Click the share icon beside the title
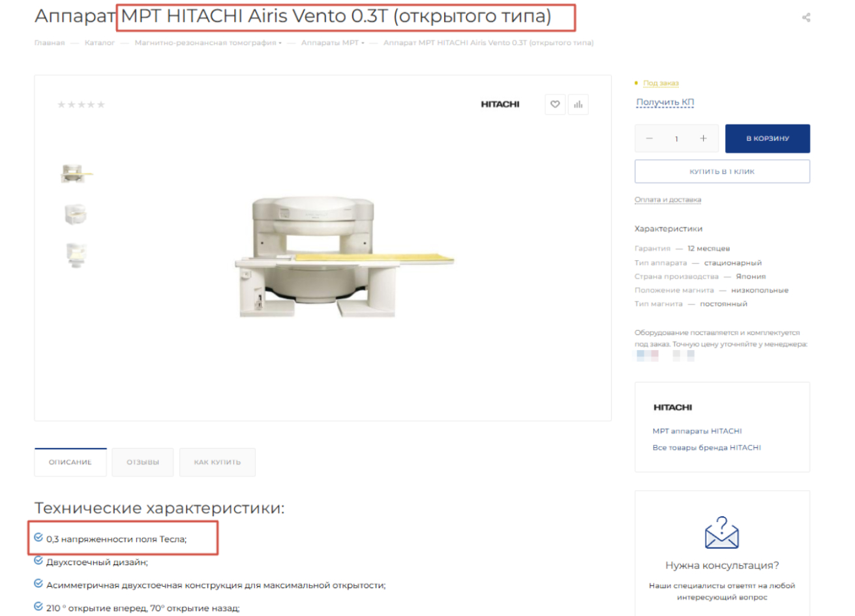Viewport: 855px width, 616px height. [x=806, y=18]
